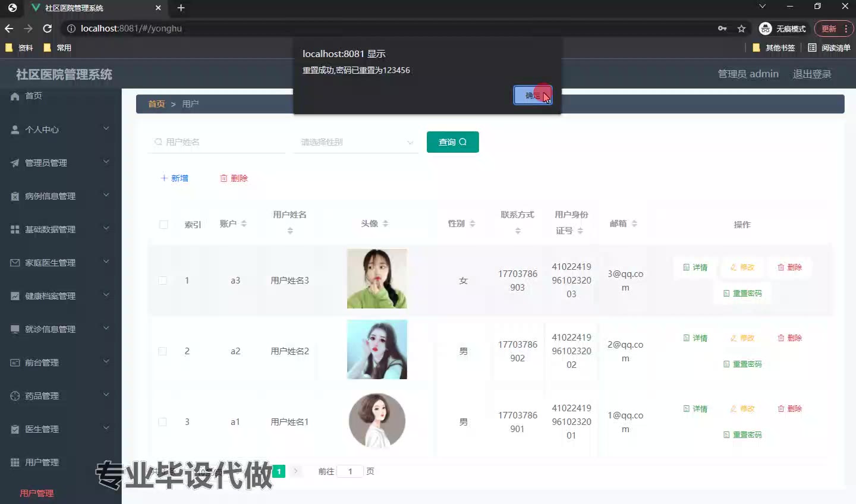The width and height of the screenshot is (856, 504).
Task: Click 重置密码 for account a3
Action: pos(742,293)
